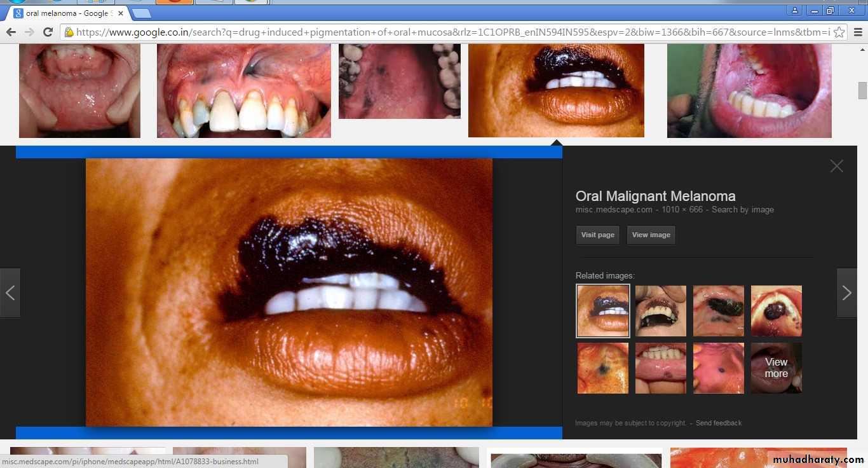Expand related images with View more

776,368
